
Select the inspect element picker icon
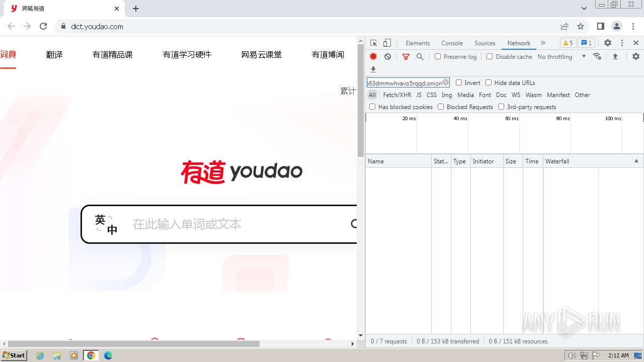coord(373,43)
